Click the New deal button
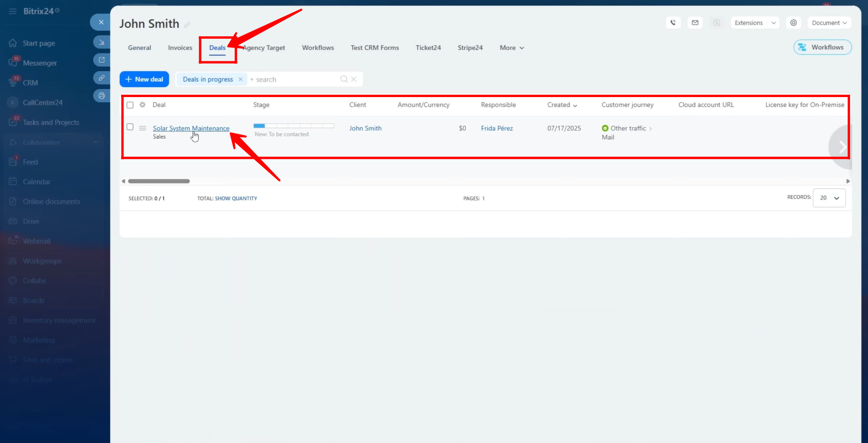The height and width of the screenshot is (443, 868). [144, 79]
